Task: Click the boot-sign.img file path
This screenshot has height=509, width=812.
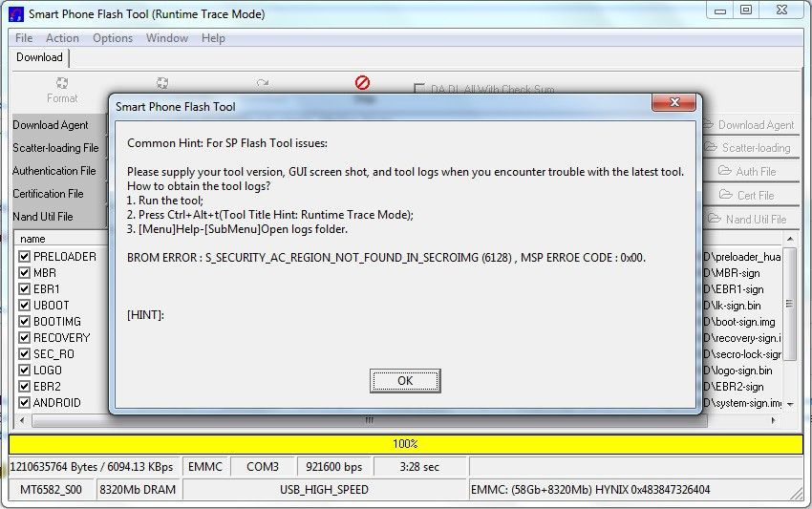Action: pyautogui.click(x=739, y=322)
